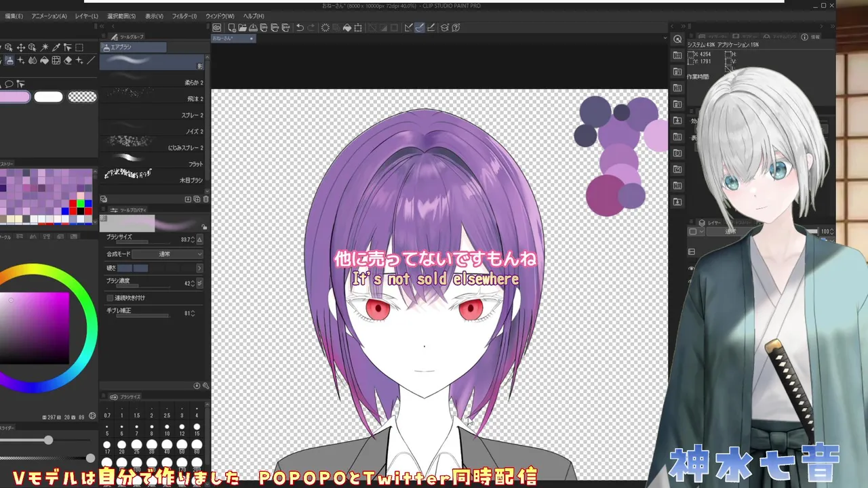The height and width of the screenshot is (488, 868).
Task: Click the help question mark icon in command bar
Action: (x=456, y=28)
